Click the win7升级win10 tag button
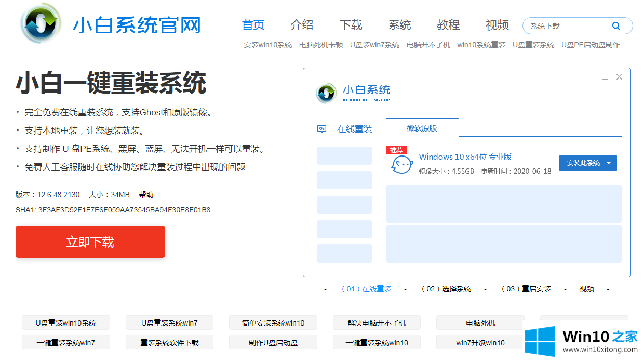Viewport: 644px width, 363px height. [480, 342]
